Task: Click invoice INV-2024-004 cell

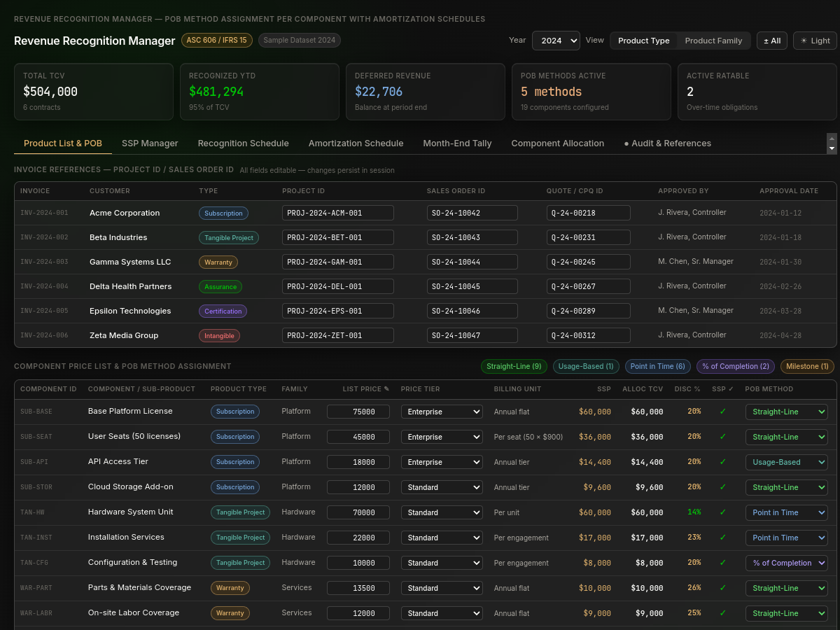Action: pyautogui.click(x=44, y=286)
